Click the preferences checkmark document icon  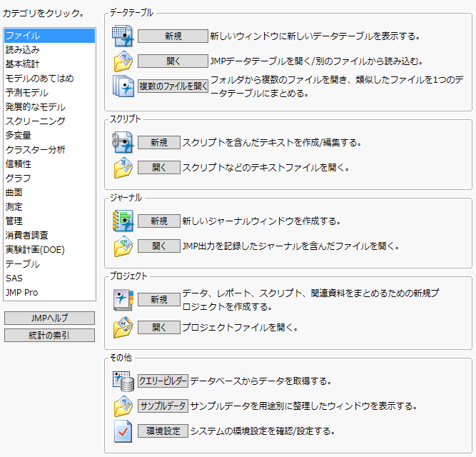click(123, 431)
